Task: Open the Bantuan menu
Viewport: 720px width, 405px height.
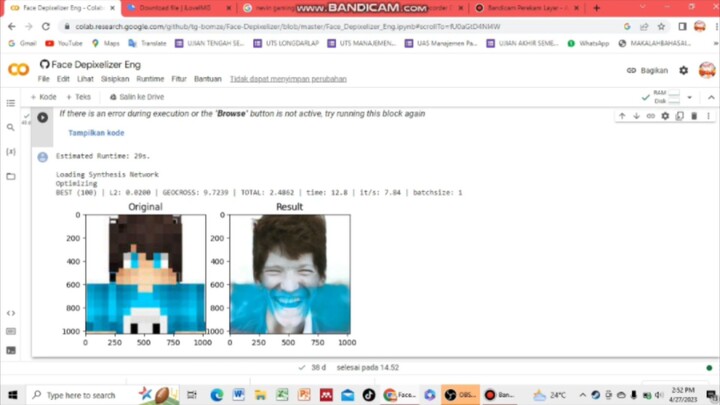Action: pos(208,79)
